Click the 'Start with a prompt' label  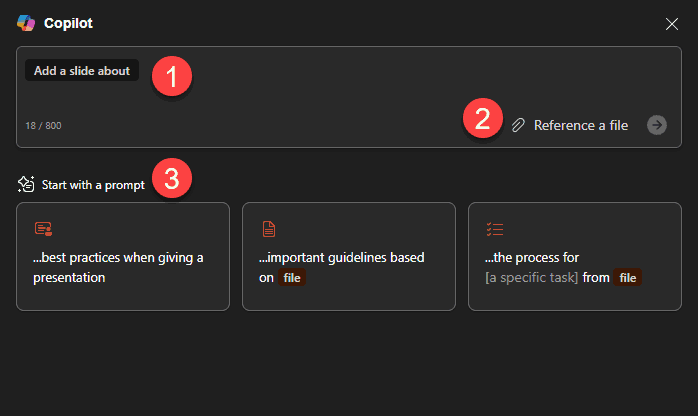pyautogui.click(x=93, y=185)
